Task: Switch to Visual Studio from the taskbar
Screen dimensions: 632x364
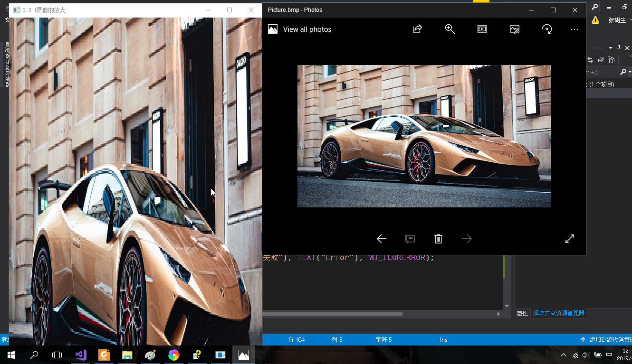Action: [x=80, y=355]
